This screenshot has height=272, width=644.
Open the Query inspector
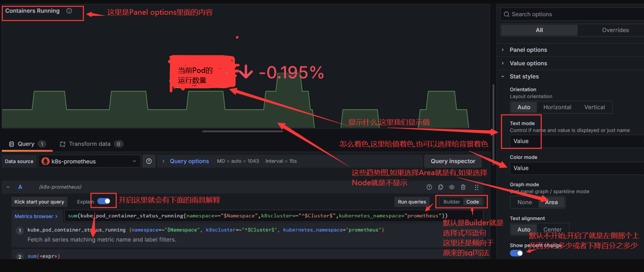tap(452, 161)
